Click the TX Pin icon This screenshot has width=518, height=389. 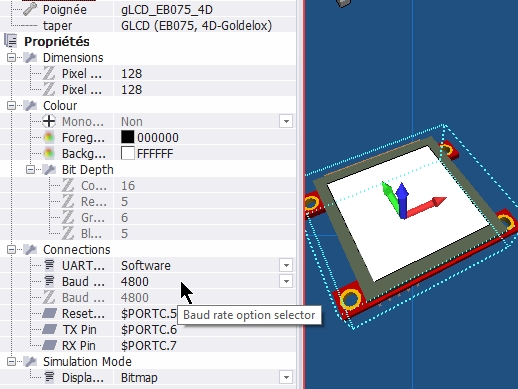pyautogui.click(x=49, y=329)
